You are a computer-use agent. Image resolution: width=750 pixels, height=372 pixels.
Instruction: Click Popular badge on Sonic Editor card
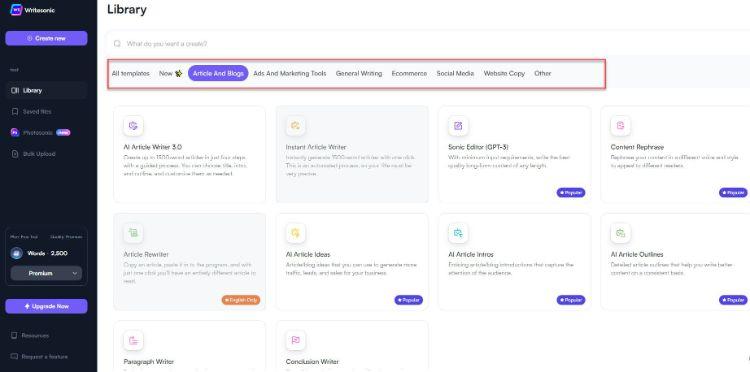coord(571,193)
